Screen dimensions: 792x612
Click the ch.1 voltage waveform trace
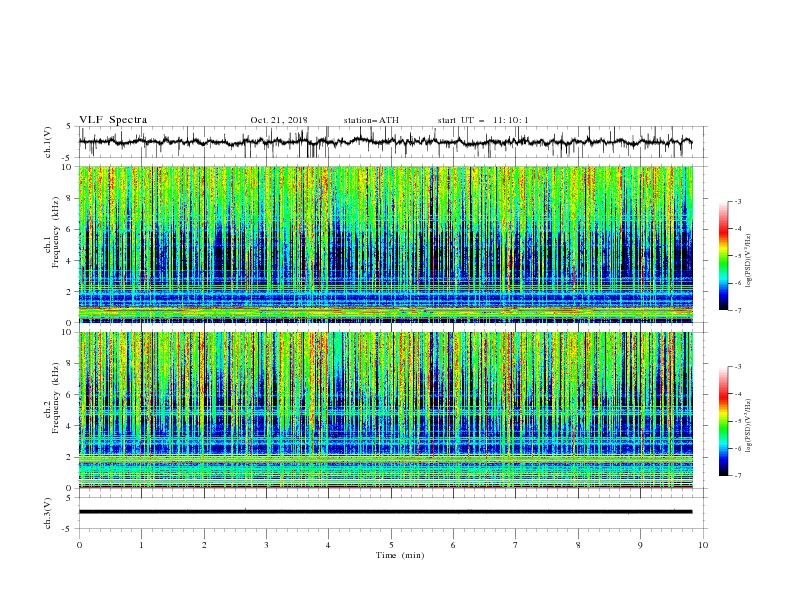pyautogui.click(x=385, y=142)
